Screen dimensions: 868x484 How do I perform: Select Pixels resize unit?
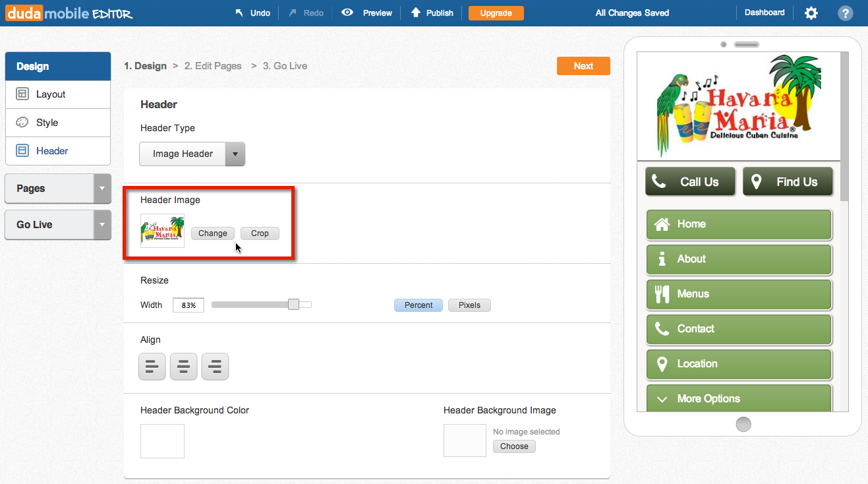tap(469, 305)
